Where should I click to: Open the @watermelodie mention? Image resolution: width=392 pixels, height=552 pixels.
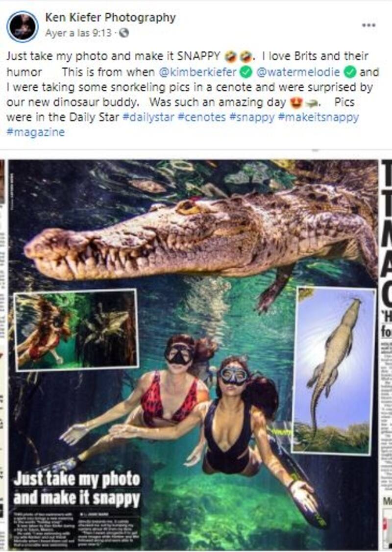(298, 72)
